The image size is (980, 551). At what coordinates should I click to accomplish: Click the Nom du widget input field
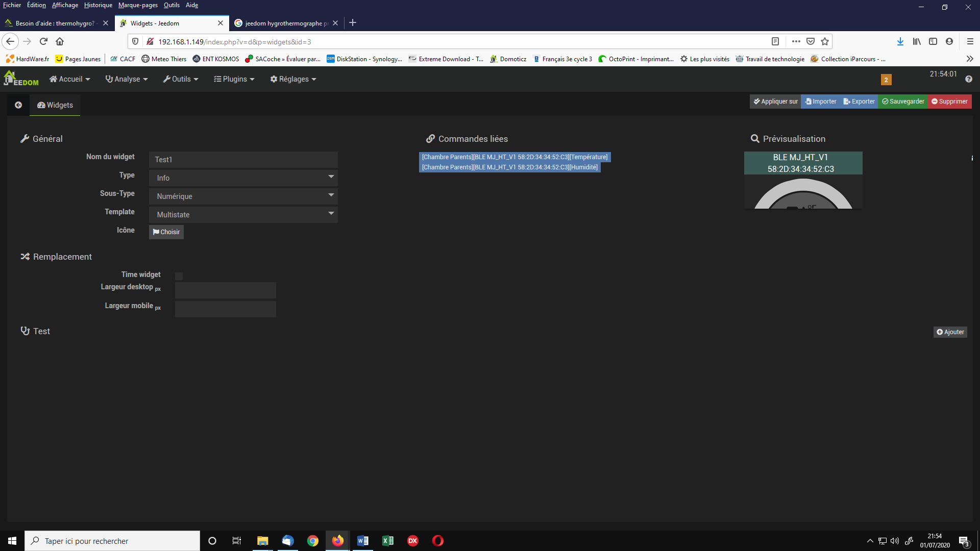(x=243, y=160)
